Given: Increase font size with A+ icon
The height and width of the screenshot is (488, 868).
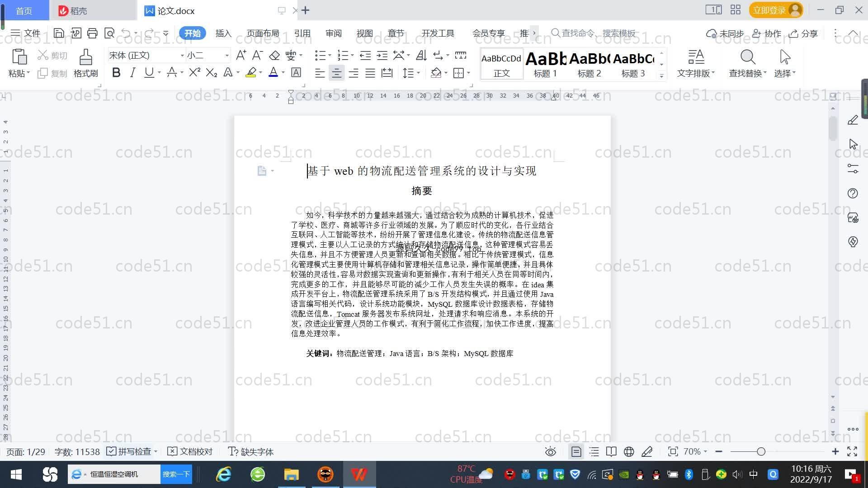Looking at the screenshot, I should [241, 55].
